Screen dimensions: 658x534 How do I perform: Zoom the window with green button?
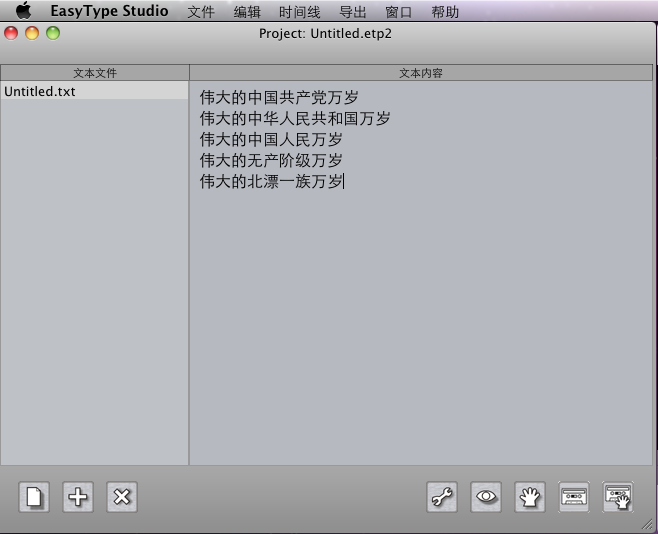(x=53, y=33)
